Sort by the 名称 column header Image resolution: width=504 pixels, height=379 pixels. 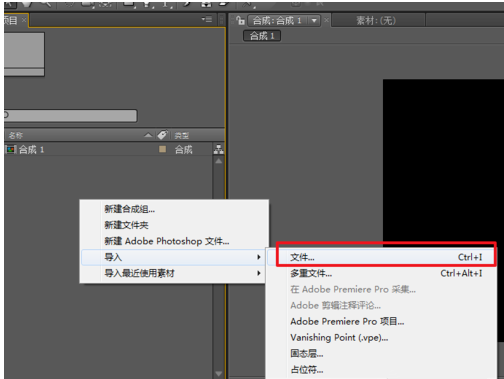coord(16,135)
